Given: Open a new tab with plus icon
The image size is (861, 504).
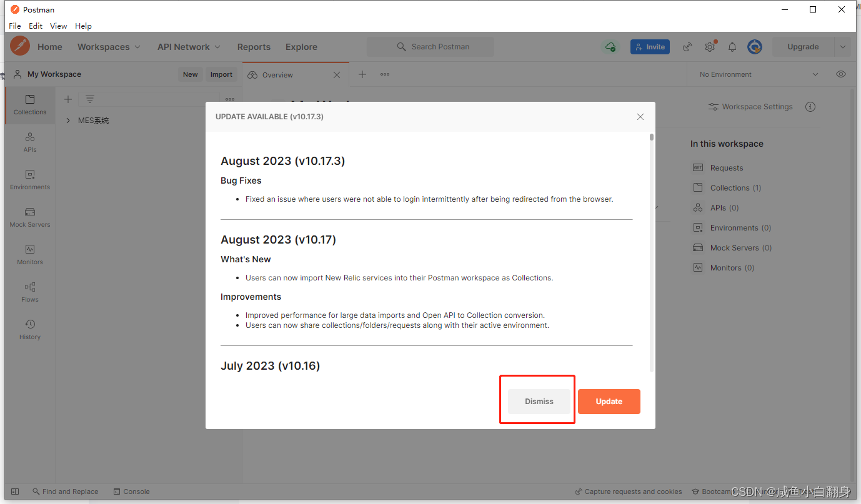Looking at the screenshot, I should 362,74.
